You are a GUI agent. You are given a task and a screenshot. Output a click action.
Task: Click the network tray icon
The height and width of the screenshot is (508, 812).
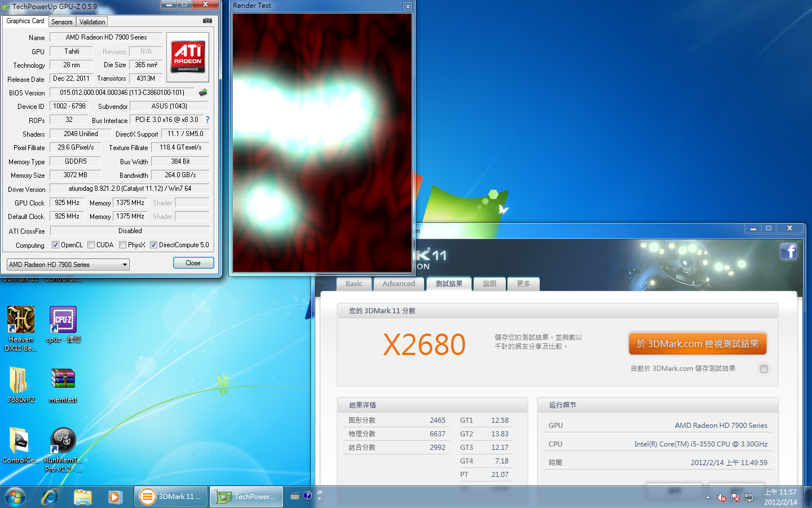pos(749,497)
